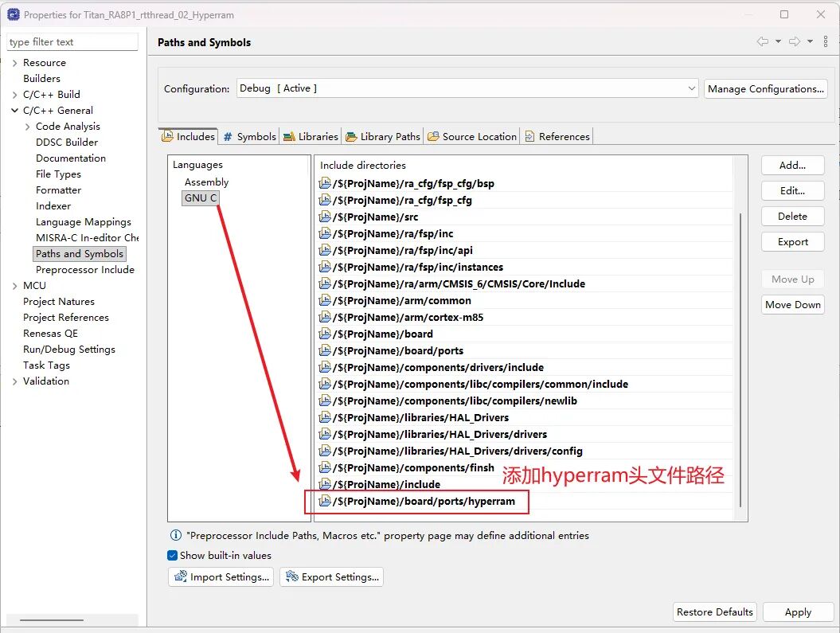
Task: Click the folder icon beside arm/cortex-m85 entry
Action: pyautogui.click(x=325, y=318)
